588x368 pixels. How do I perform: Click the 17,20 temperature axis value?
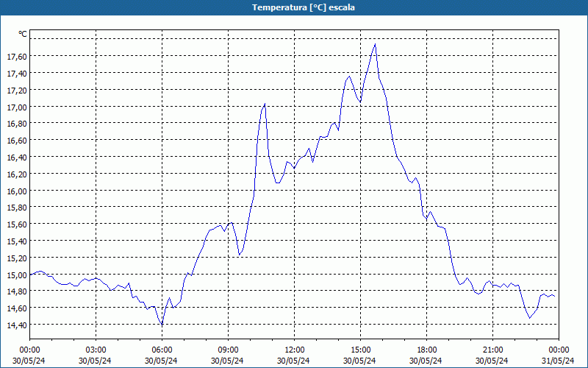click(17, 90)
